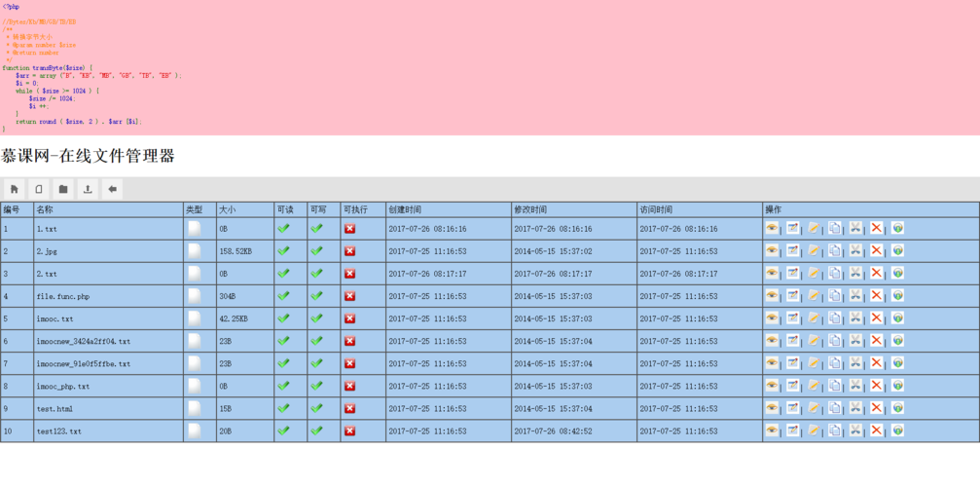Click executable red X for test123.txt
This screenshot has width=980, height=487.
pos(349,431)
